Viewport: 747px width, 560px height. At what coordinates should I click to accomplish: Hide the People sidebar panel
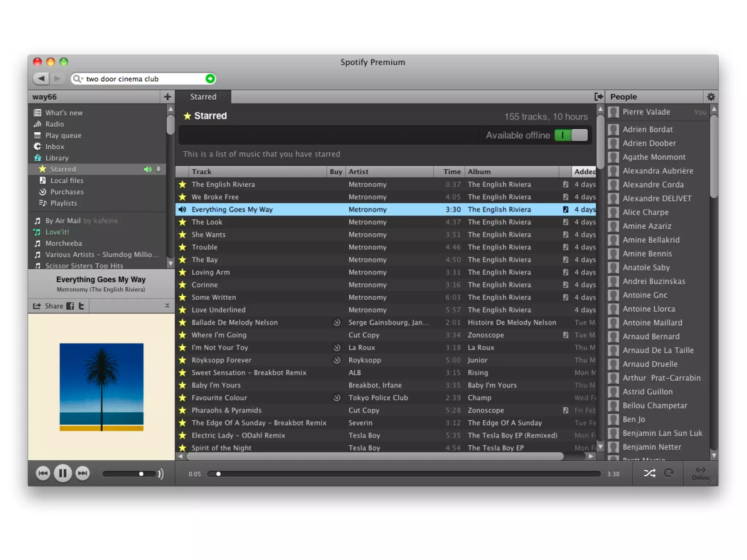(x=598, y=97)
